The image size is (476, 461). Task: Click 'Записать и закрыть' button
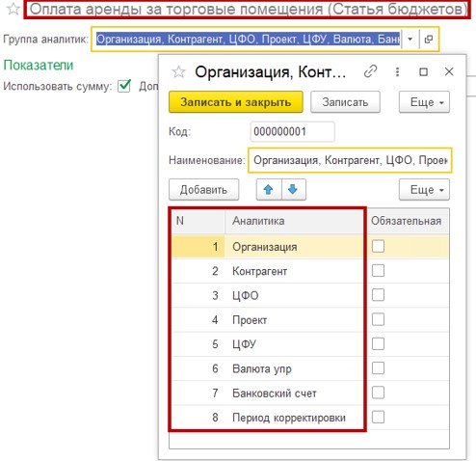point(236,102)
